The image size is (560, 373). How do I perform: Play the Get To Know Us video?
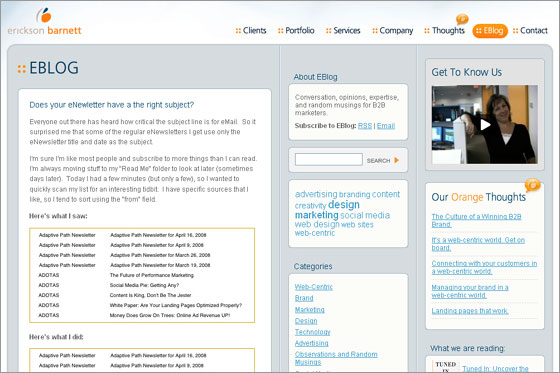point(485,125)
